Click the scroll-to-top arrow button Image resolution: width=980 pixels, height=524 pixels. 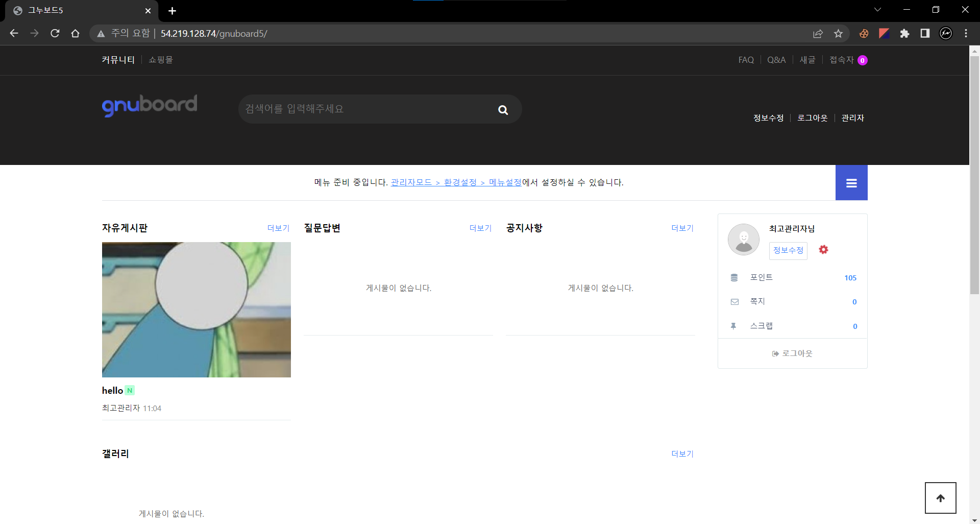click(940, 498)
